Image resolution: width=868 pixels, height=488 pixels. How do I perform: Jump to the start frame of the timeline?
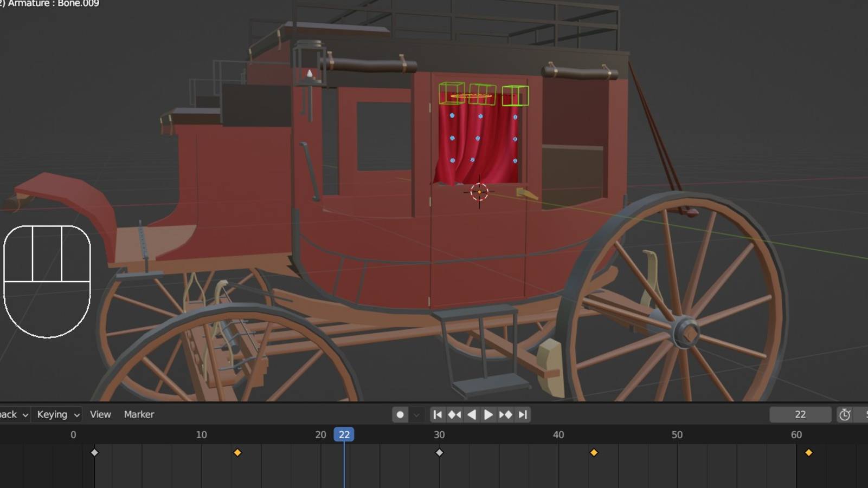[437, 414]
